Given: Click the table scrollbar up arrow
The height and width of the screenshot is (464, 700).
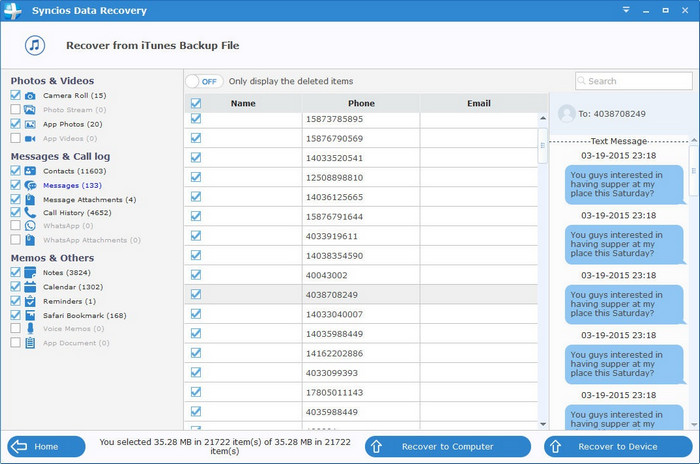Looking at the screenshot, I should [543, 118].
